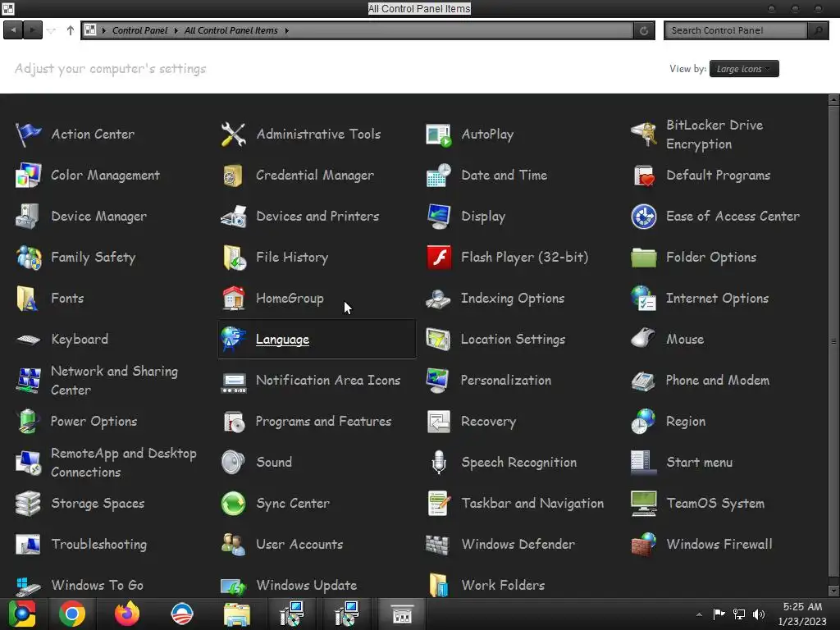Click the Sound speaker icon
Screen dimensions: 840x630
[233, 463]
